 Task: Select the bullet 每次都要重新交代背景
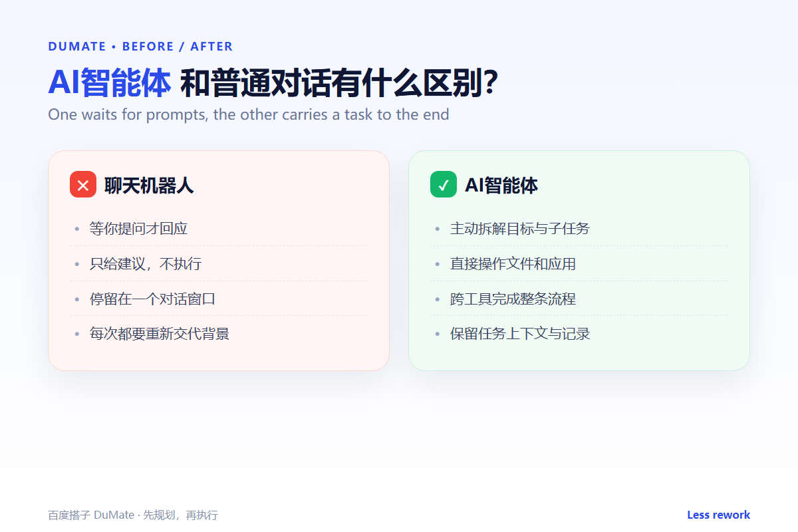pos(160,333)
